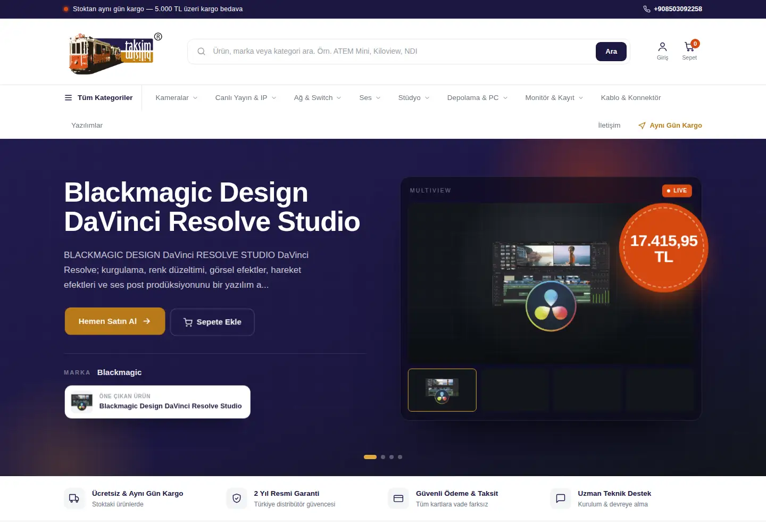The width and height of the screenshot is (766, 532).
Task: Expand the Kameralar dropdown menu
Action: (x=177, y=98)
